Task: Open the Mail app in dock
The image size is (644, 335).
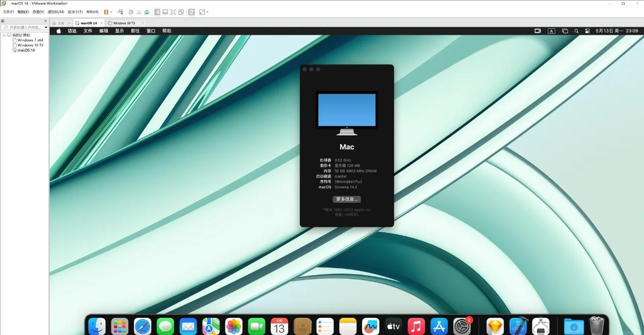Action: 188,326
